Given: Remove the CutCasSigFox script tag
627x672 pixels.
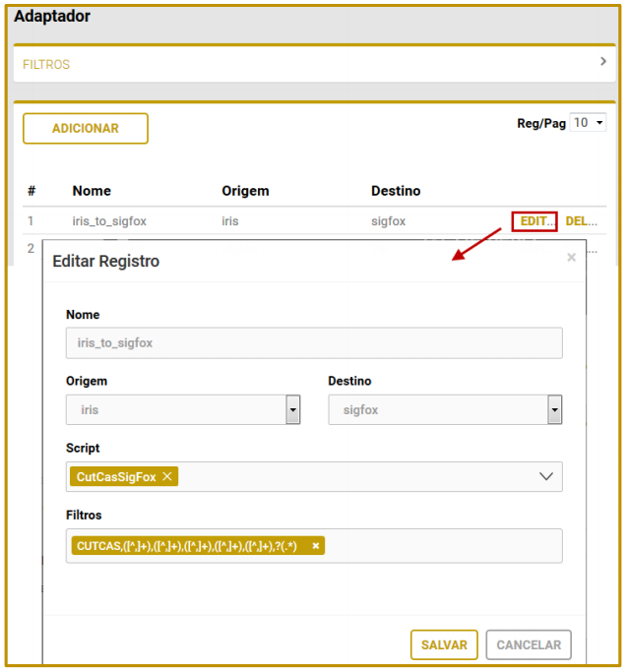Looking at the screenshot, I should [167, 476].
